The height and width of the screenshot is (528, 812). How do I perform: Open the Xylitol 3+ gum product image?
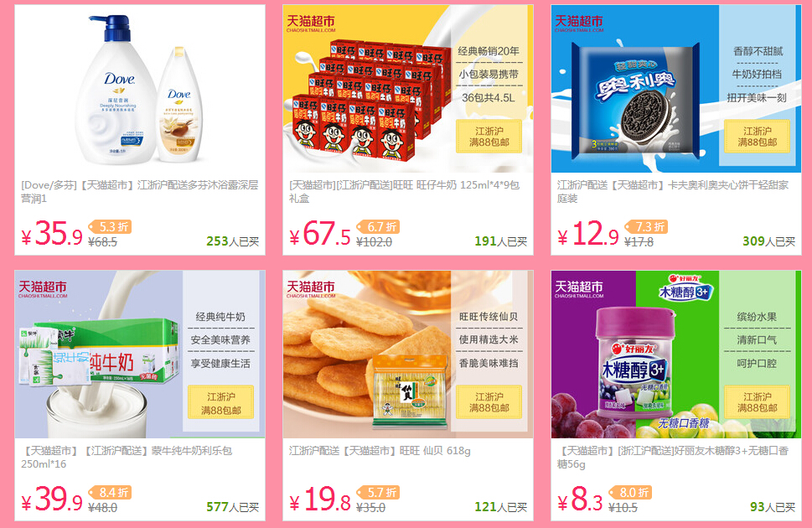pyautogui.click(x=675, y=355)
